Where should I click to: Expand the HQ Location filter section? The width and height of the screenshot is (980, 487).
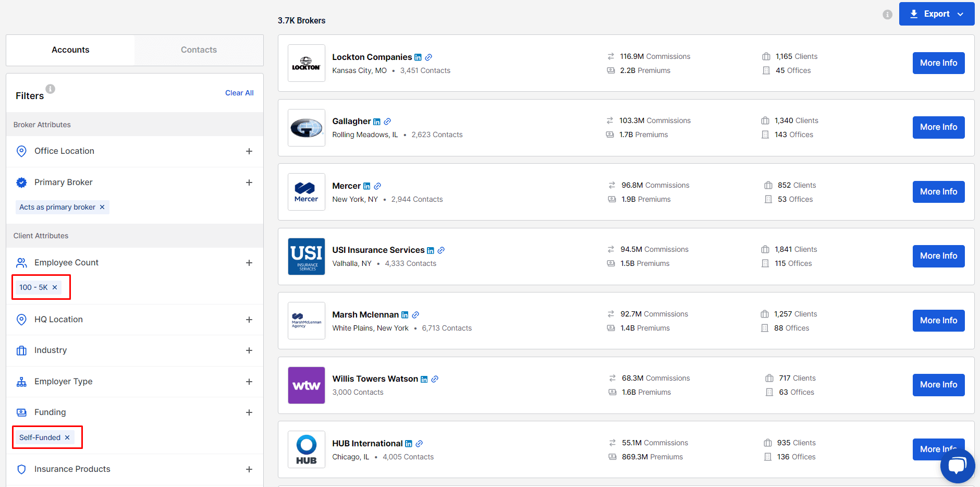tap(249, 320)
